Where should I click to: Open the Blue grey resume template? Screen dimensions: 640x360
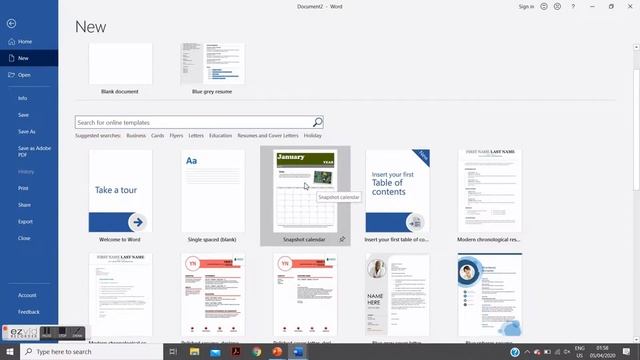pyautogui.click(x=213, y=68)
